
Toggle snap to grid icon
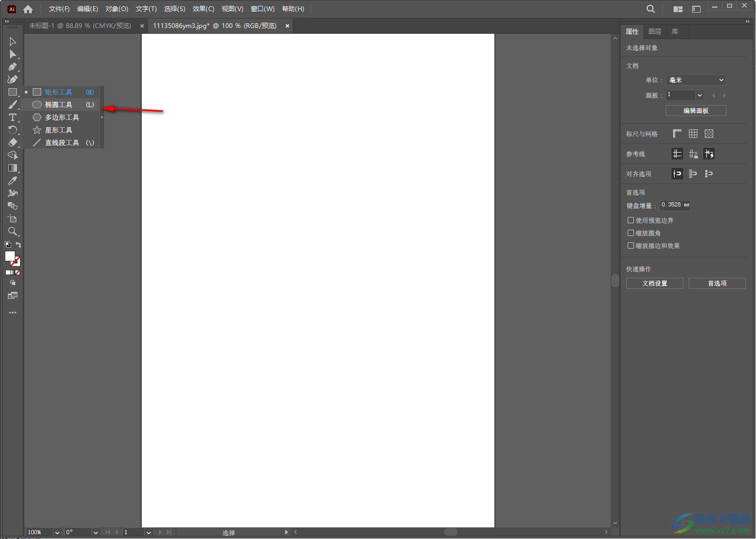693,173
